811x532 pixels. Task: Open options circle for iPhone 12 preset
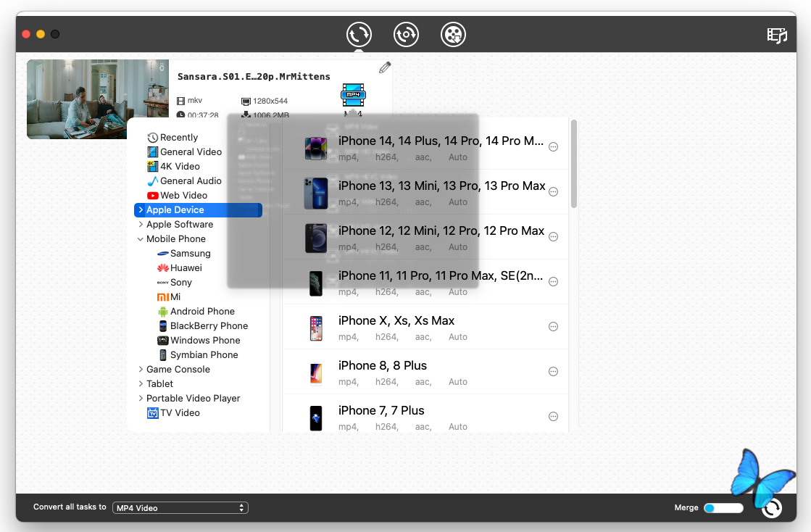(553, 237)
